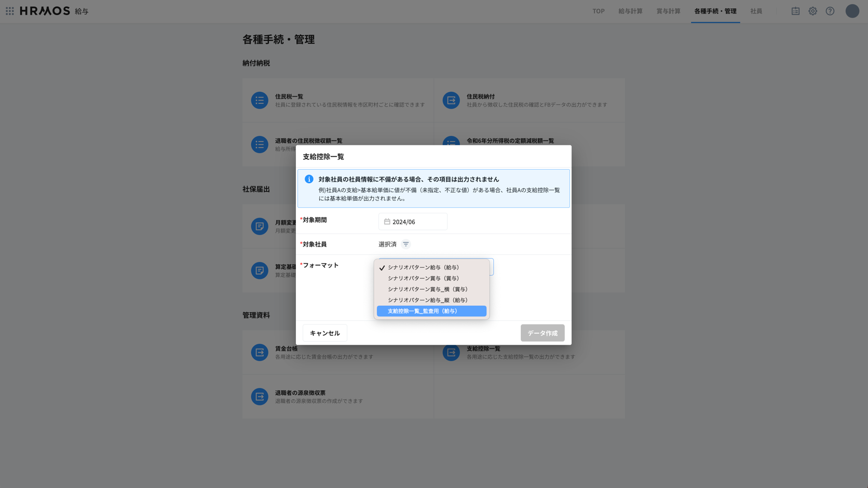Open the 社員 tab
This screenshot has height=488, width=868.
[756, 11]
